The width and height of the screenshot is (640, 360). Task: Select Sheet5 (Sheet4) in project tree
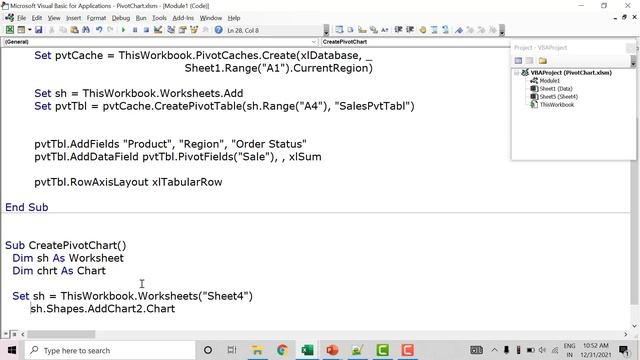[558, 97]
